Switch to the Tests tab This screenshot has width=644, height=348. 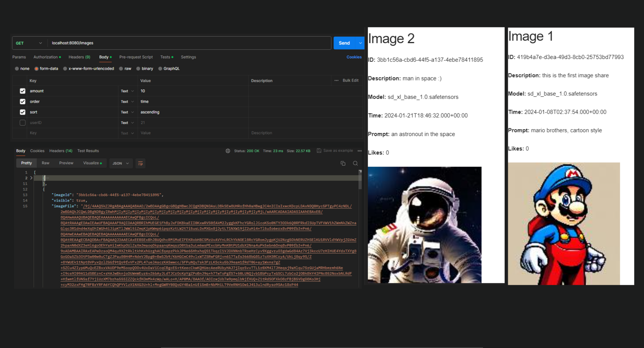point(166,57)
